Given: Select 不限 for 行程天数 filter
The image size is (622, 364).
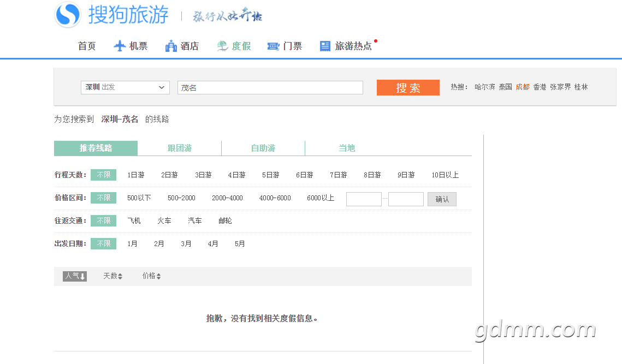Looking at the screenshot, I should coord(103,175).
